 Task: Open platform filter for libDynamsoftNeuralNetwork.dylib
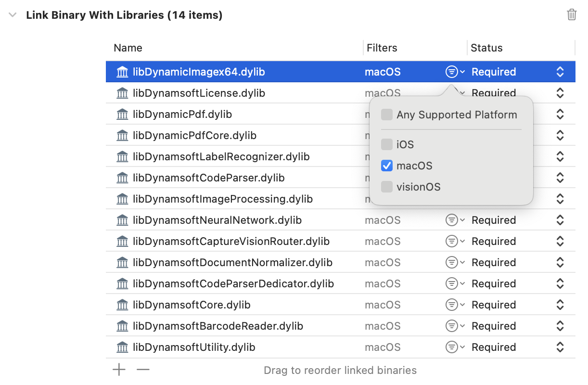pos(454,220)
